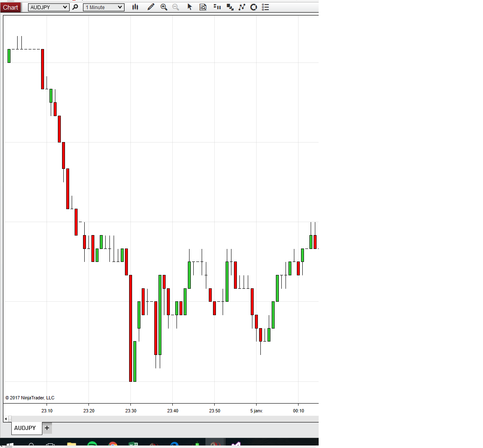The height and width of the screenshot is (448, 483).
Task: Open Google Chrome from the taskbar
Action: (x=113, y=444)
